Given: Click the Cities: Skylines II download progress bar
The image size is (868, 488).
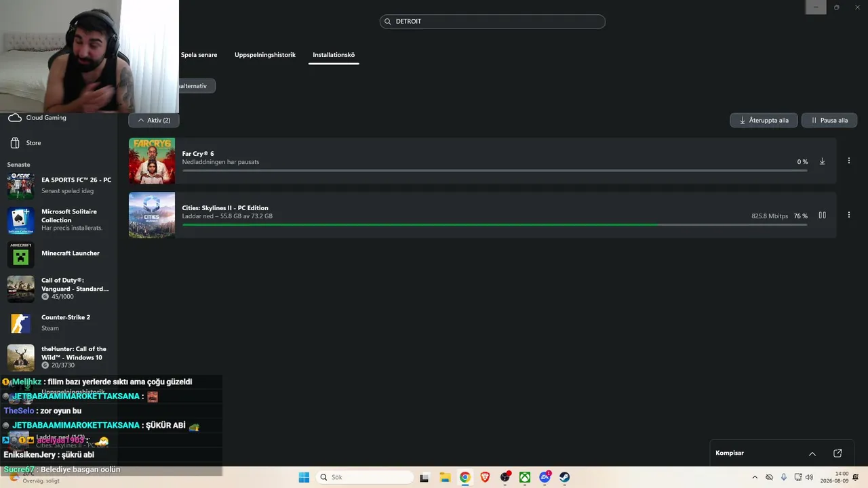Looking at the screenshot, I should pyautogui.click(x=495, y=225).
